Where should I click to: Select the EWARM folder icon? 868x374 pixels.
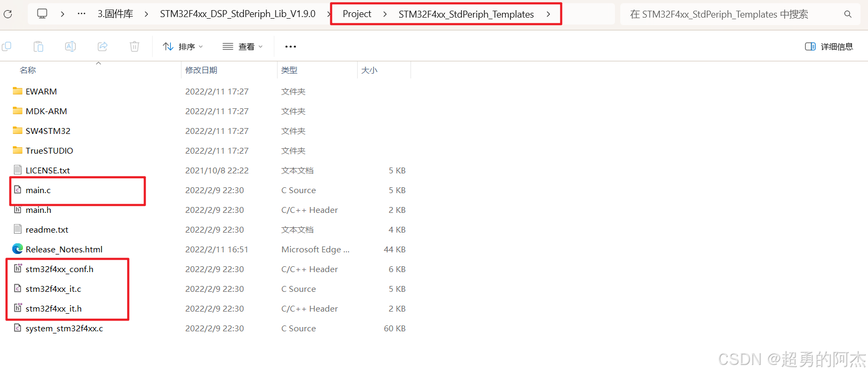[x=18, y=91]
